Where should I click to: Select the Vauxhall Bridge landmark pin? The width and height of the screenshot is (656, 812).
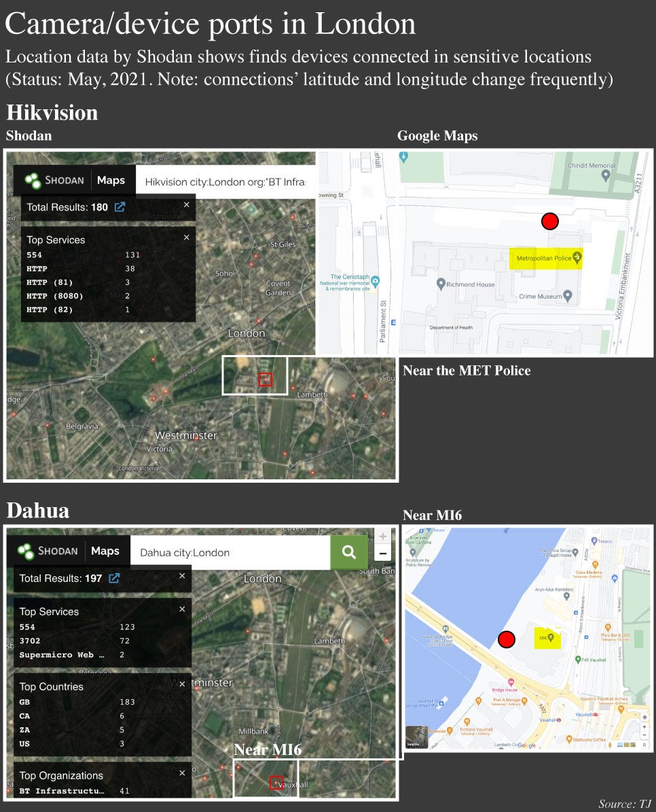445,629
